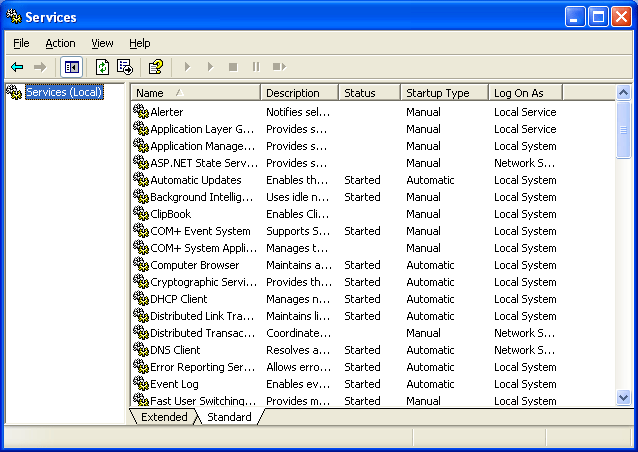
Task: Click 'Allows erro...' description cell
Action: coord(298,367)
